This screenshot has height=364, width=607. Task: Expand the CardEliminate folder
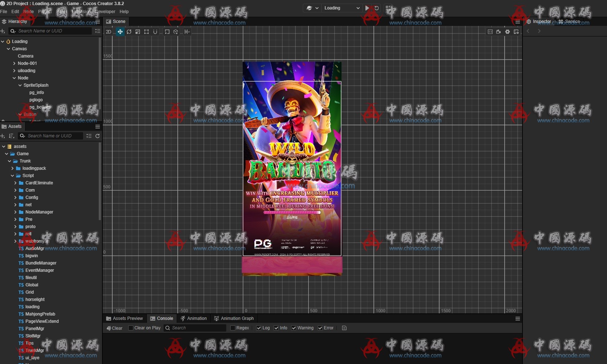(15, 183)
